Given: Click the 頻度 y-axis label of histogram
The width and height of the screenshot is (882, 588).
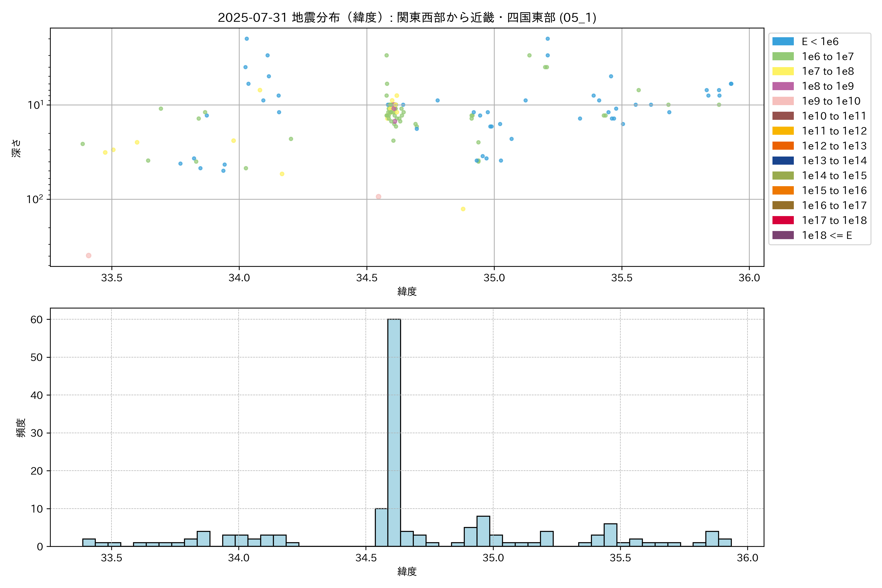Looking at the screenshot, I should [x=21, y=428].
